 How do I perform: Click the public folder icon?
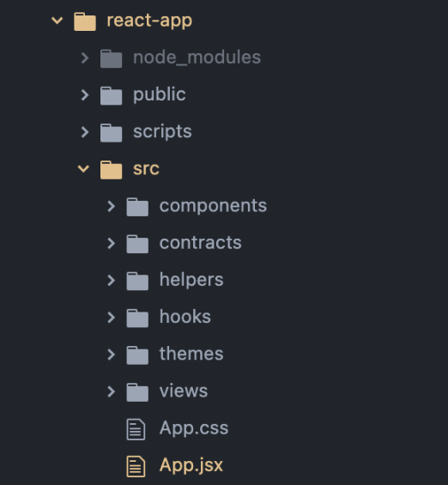point(112,95)
